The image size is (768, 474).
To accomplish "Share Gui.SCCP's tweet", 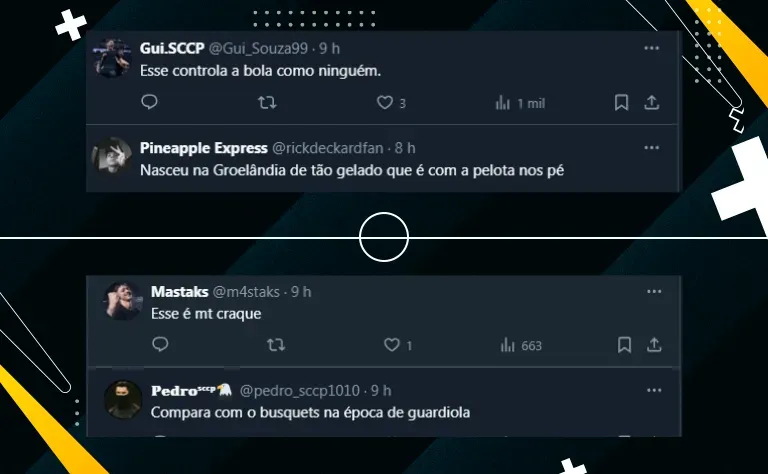I will [x=651, y=102].
